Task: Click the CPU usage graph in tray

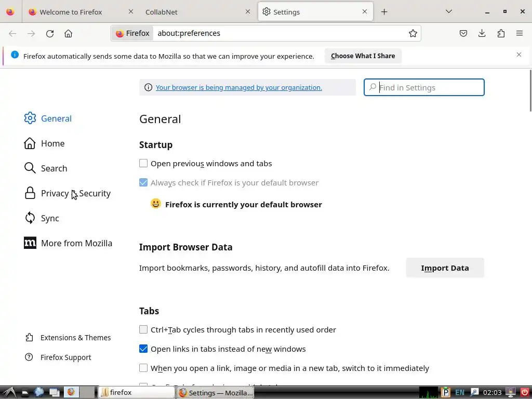Action: (429, 393)
